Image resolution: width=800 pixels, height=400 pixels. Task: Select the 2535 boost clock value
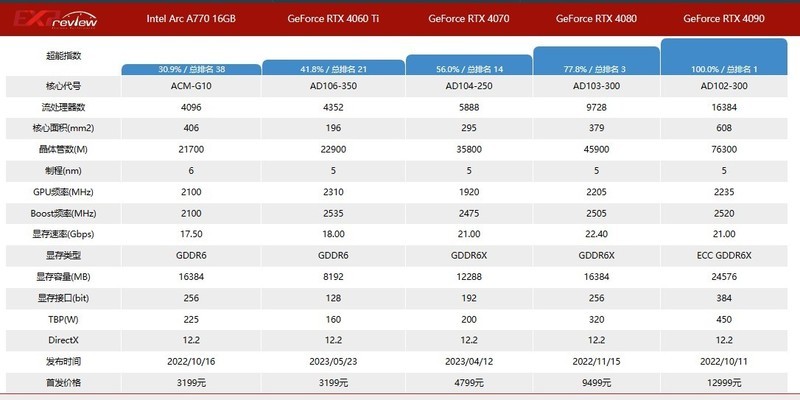333,213
